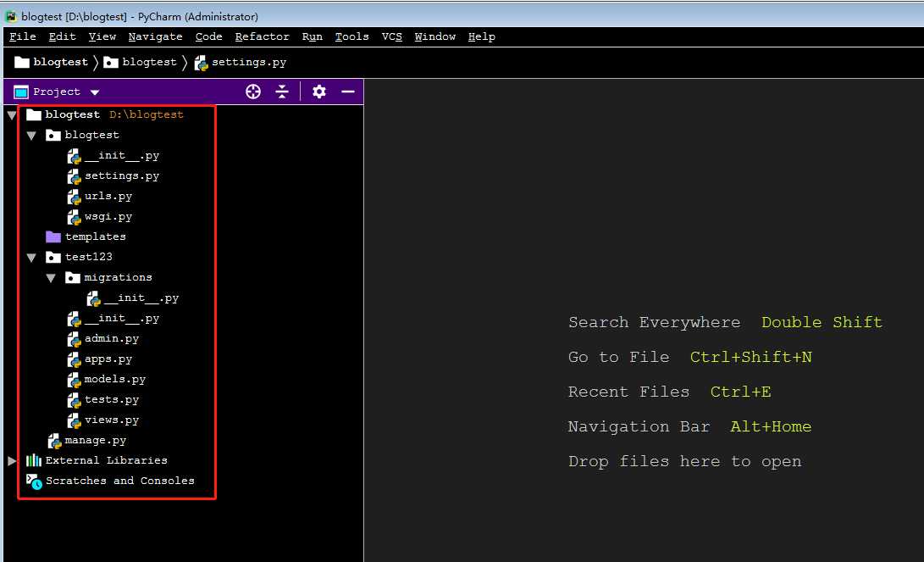
Task: Open the Window menu
Action: (x=434, y=36)
